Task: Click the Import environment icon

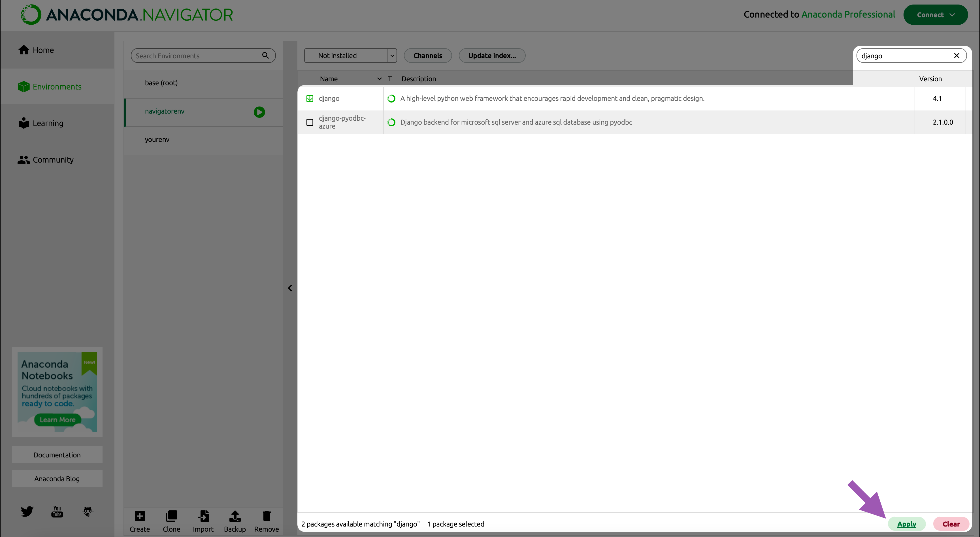Action: click(x=203, y=516)
